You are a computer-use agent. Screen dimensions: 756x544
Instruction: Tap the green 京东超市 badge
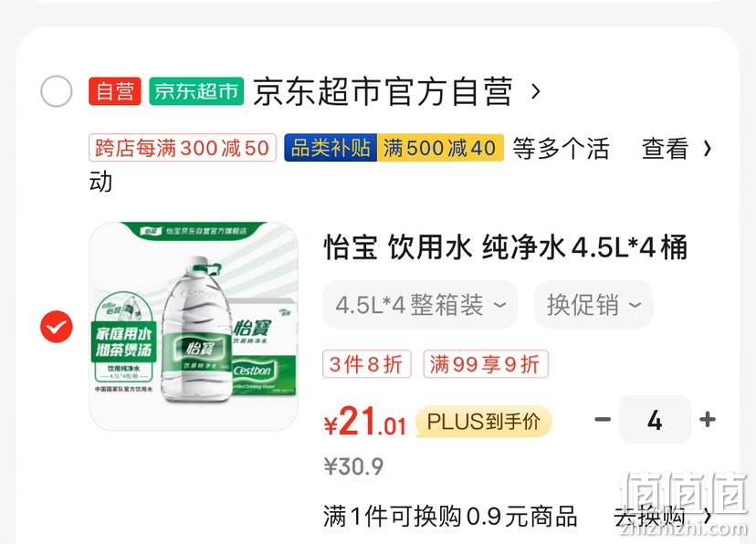pos(196,91)
